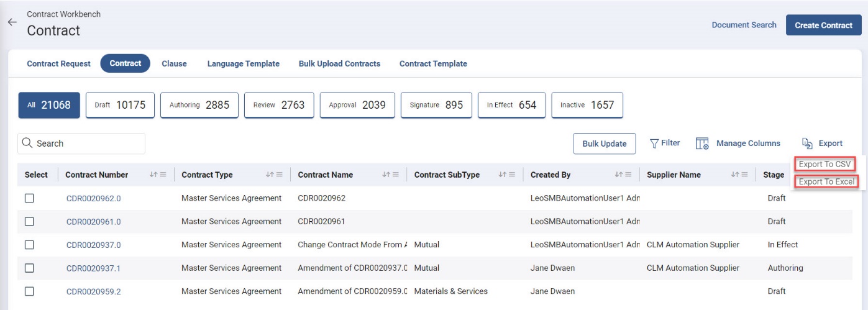The width and height of the screenshot is (868, 310).
Task: Open Contract SubType column menu
Action: coord(511,175)
